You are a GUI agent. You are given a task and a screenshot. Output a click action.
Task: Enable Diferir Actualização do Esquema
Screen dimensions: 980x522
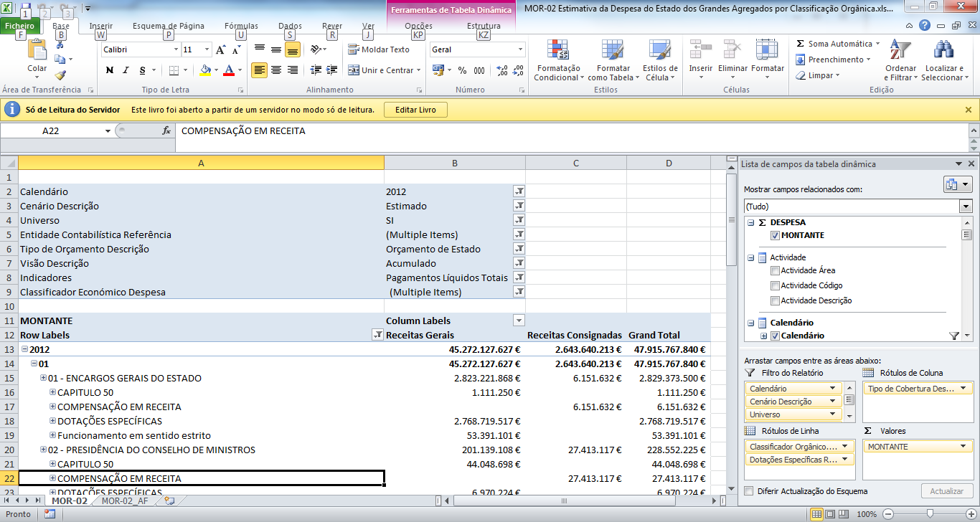tap(749, 491)
